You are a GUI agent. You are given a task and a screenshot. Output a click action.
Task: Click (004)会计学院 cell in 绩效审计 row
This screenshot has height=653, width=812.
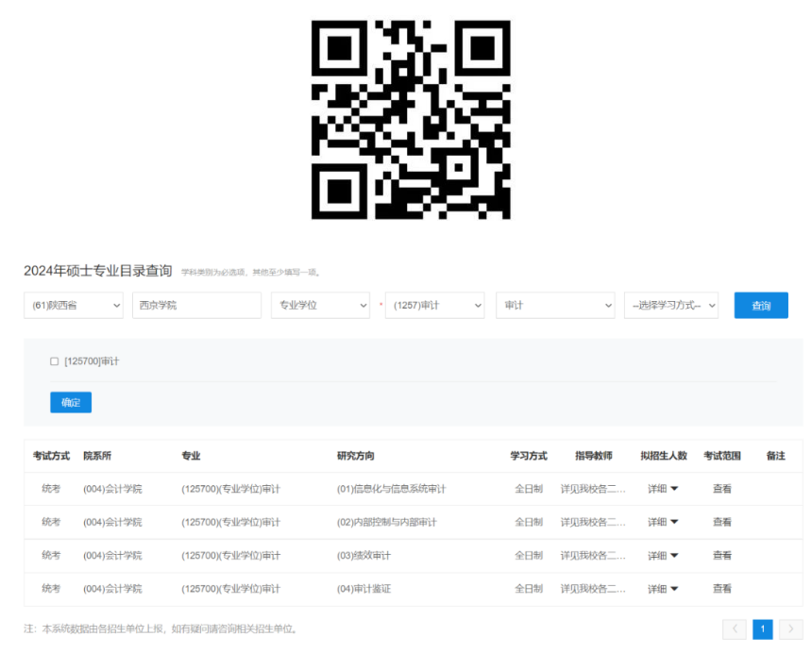coord(112,556)
